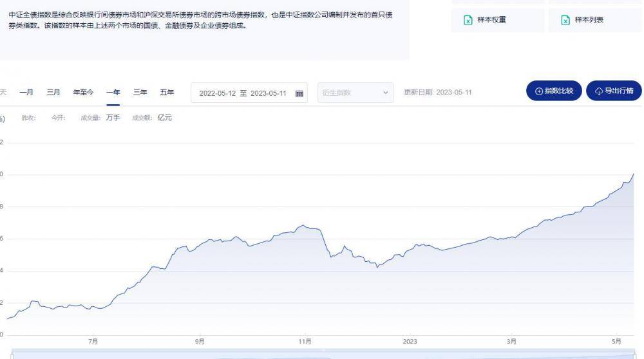Viewport: 644px width, 359px height.
Task: Click the Excel icon beside 样本列表
Action: point(565,21)
